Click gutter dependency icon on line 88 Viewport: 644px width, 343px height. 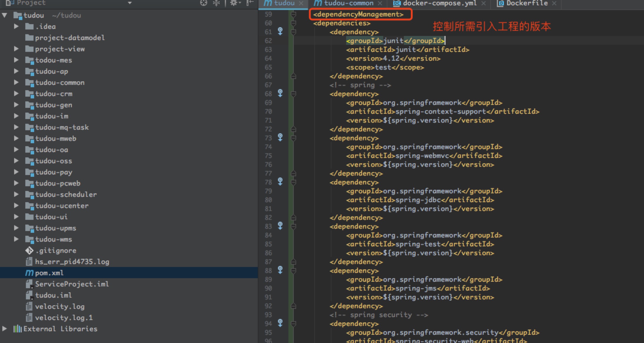coord(280,270)
